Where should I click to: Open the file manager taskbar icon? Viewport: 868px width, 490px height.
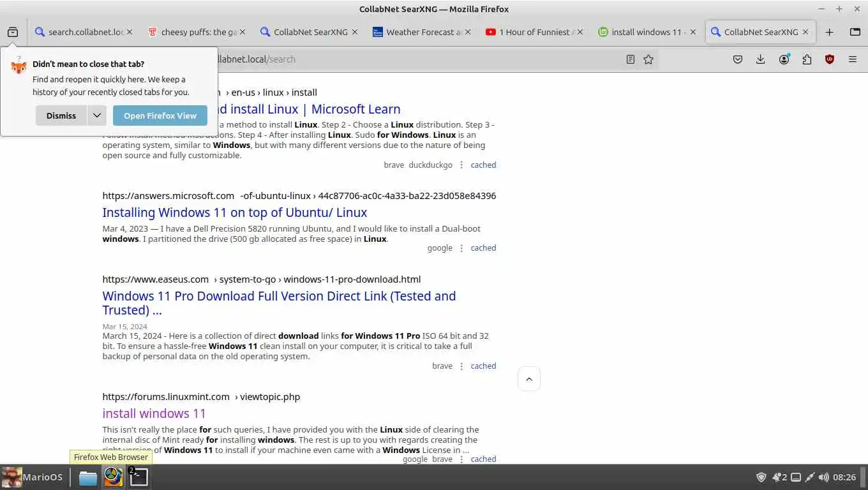point(88,477)
